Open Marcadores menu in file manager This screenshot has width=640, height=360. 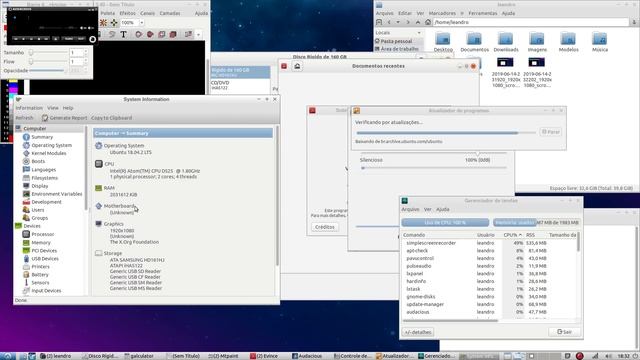442,13
